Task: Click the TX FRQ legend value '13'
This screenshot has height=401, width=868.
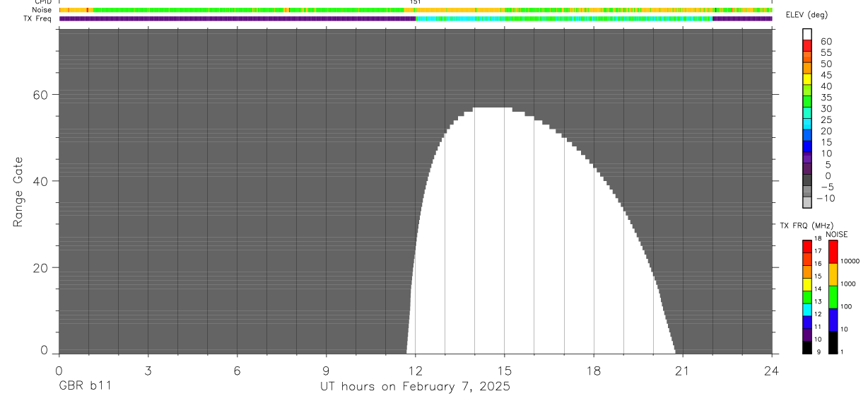Action: coord(818,301)
